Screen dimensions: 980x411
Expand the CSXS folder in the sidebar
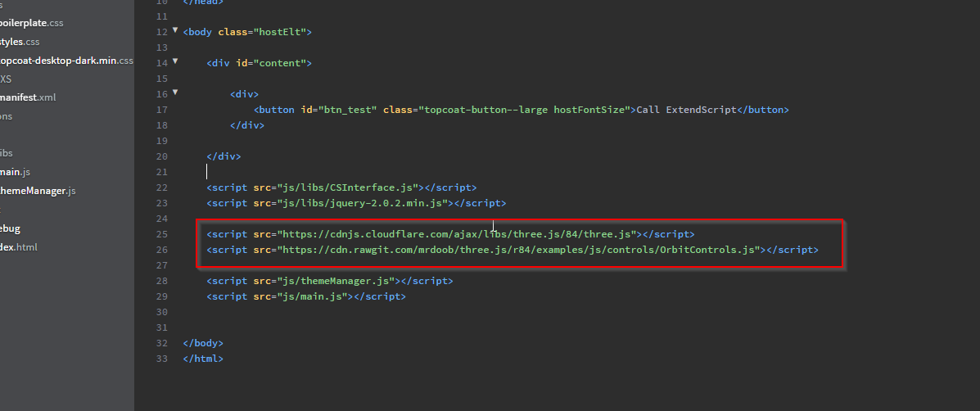[x=6, y=79]
